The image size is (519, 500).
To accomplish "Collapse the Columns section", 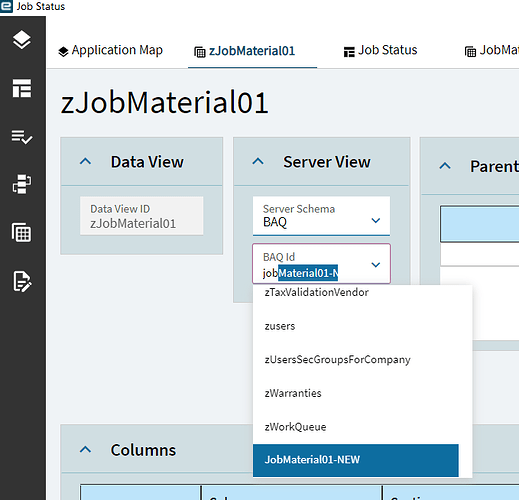I will pyautogui.click(x=86, y=450).
